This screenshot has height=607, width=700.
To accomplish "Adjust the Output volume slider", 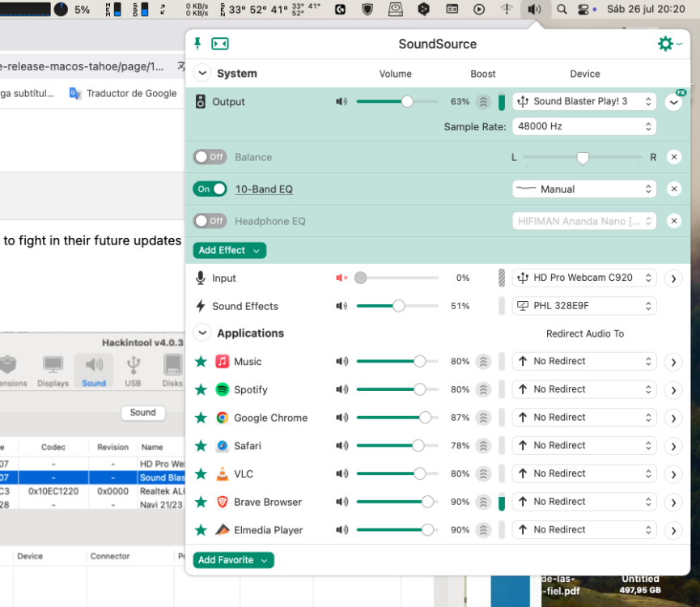I will click(397, 102).
